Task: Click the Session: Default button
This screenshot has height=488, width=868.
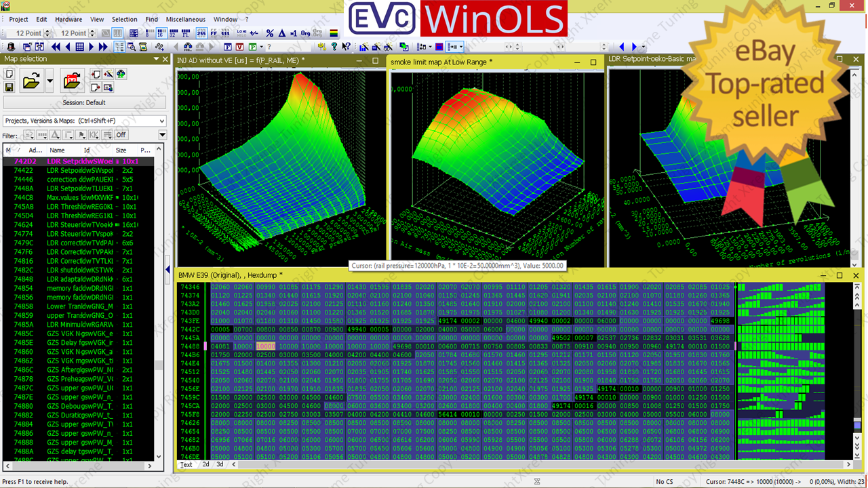Action: [85, 102]
